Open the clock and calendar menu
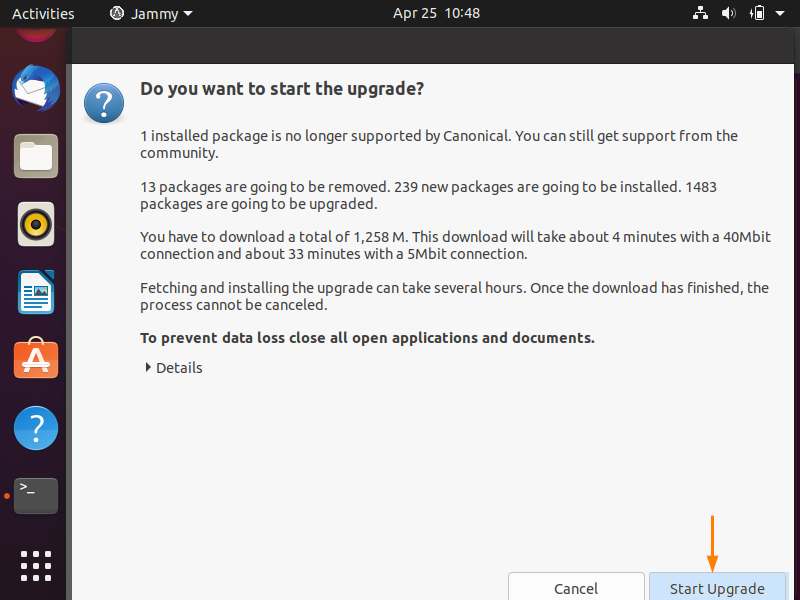The height and width of the screenshot is (600, 800). 436,13
